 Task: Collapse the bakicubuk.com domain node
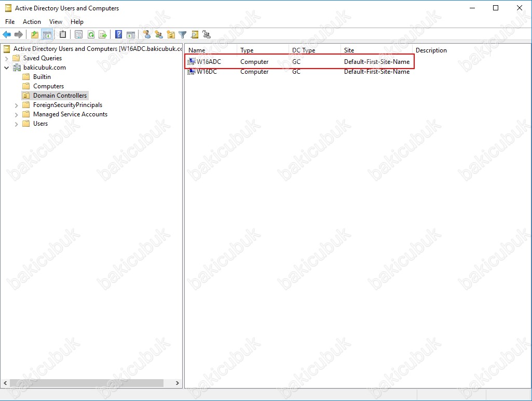pos(6,68)
